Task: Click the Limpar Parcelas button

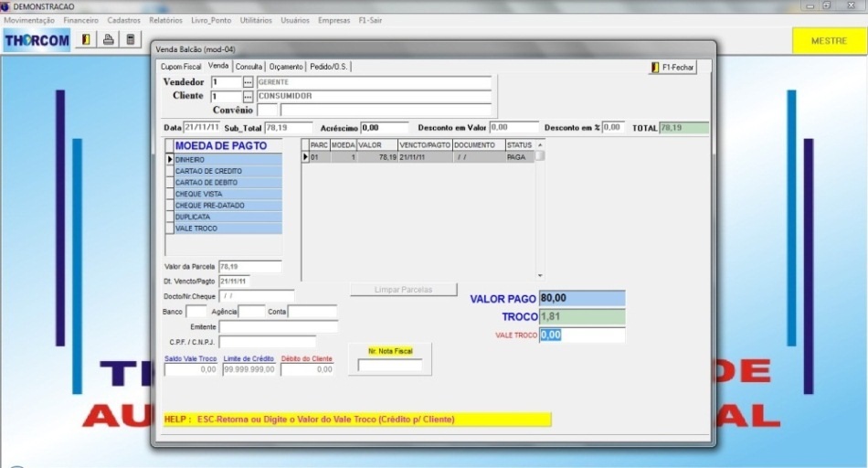Action: click(403, 290)
